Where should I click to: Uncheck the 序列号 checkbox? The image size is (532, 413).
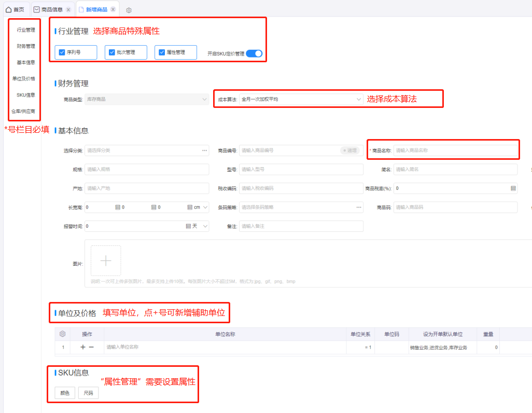62,52
